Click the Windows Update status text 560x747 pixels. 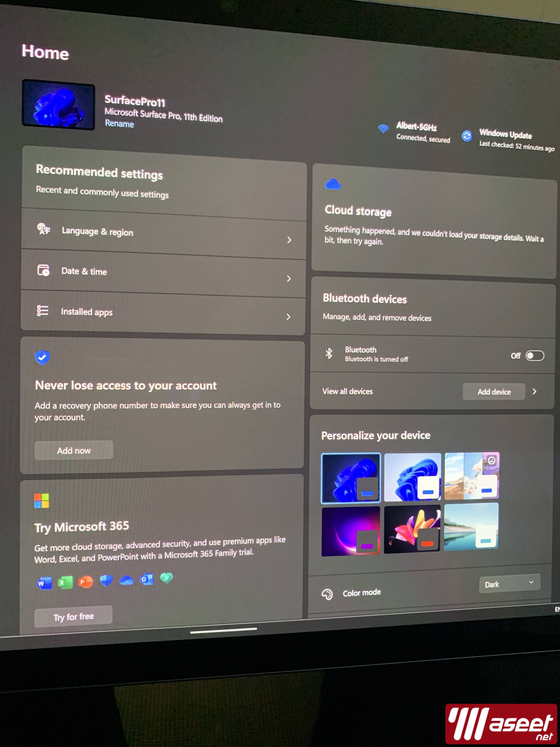click(x=517, y=146)
